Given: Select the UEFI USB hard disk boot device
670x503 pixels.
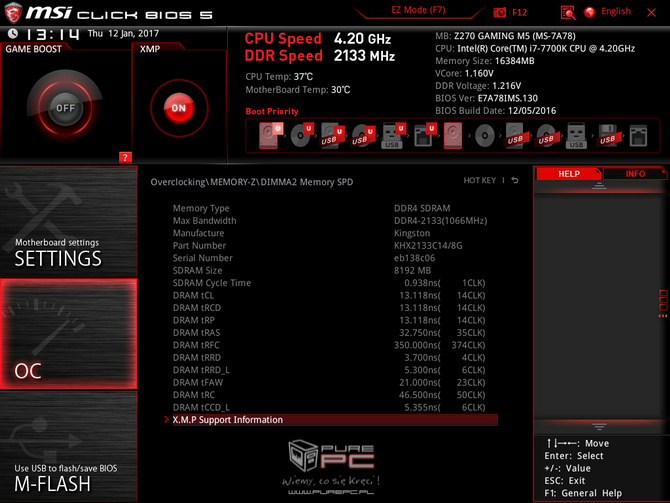Looking at the screenshot, I should 332,135.
